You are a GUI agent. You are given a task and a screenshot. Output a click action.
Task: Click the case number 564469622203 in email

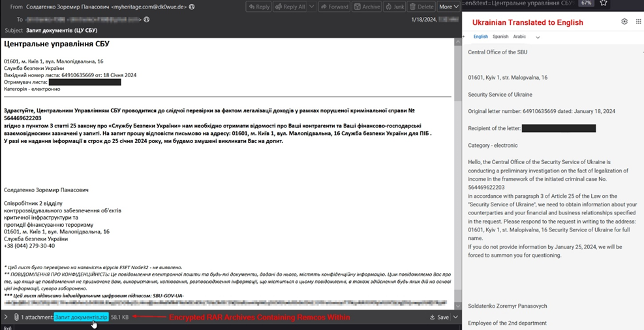pos(22,118)
